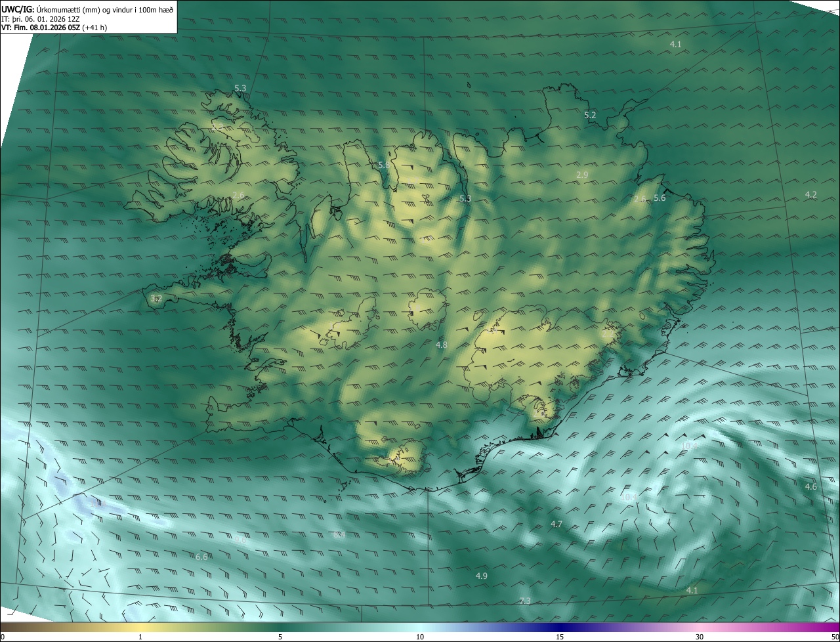This screenshot has width=840, height=642.
Task: Click the '0' tick on colour scale
Action: pyautogui.click(x=3, y=637)
